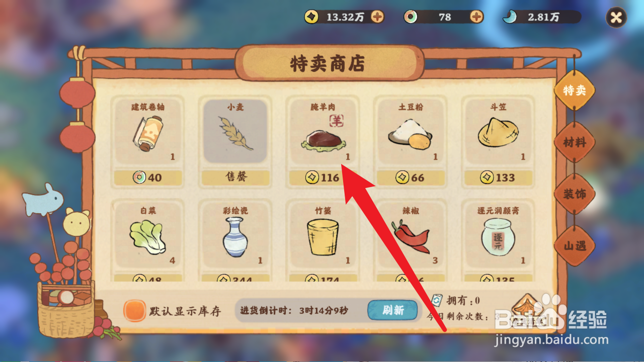
Task: Select the 建筑卷轴 scroll item
Action: coord(148,131)
